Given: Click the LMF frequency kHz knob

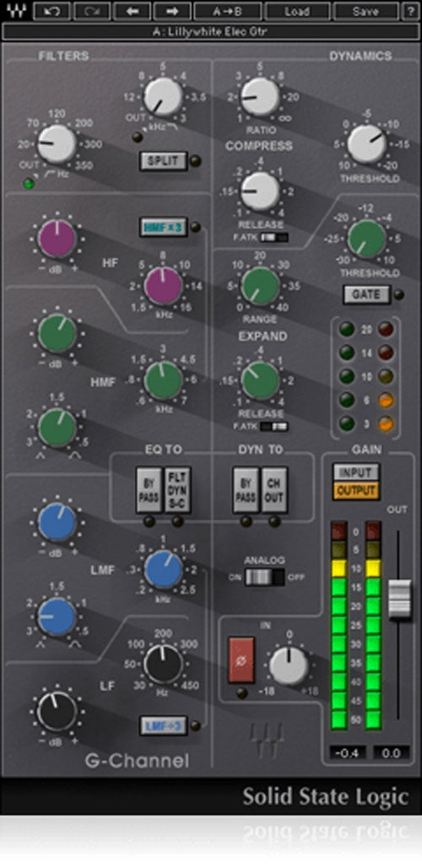Looking at the screenshot, I should (x=164, y=569).
